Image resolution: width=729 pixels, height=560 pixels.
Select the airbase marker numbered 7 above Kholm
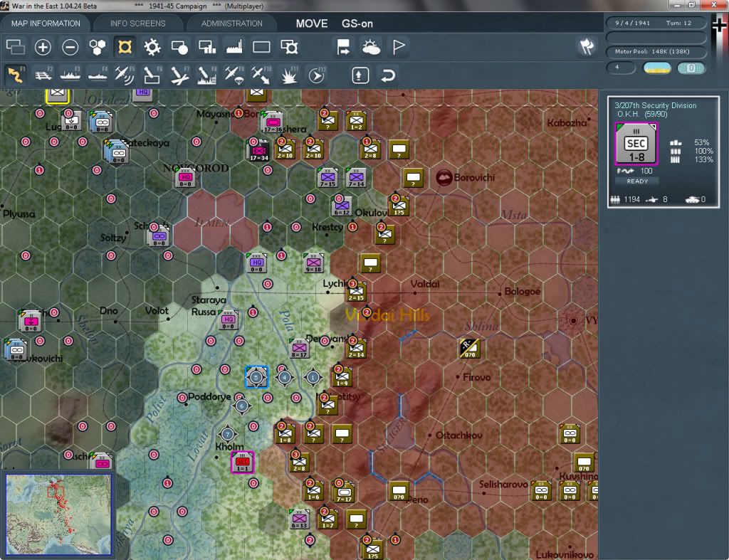pos(227,435)
